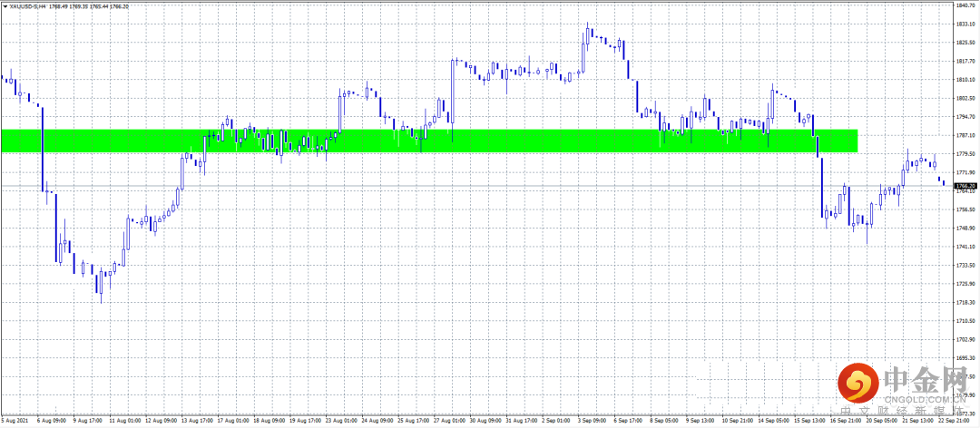Click the 20 Sep 05:00 time label
The width and height of the screenshot is (980, 428).
click(x=883, y=423)
